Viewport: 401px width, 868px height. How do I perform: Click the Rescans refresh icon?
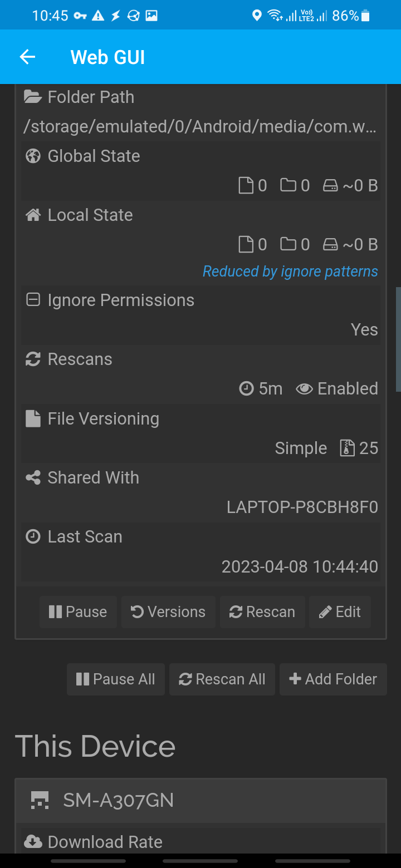(x=33, y=359)
